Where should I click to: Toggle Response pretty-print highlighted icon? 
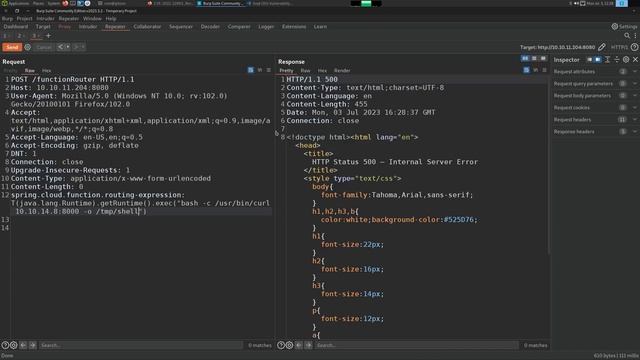pos(527,70)
